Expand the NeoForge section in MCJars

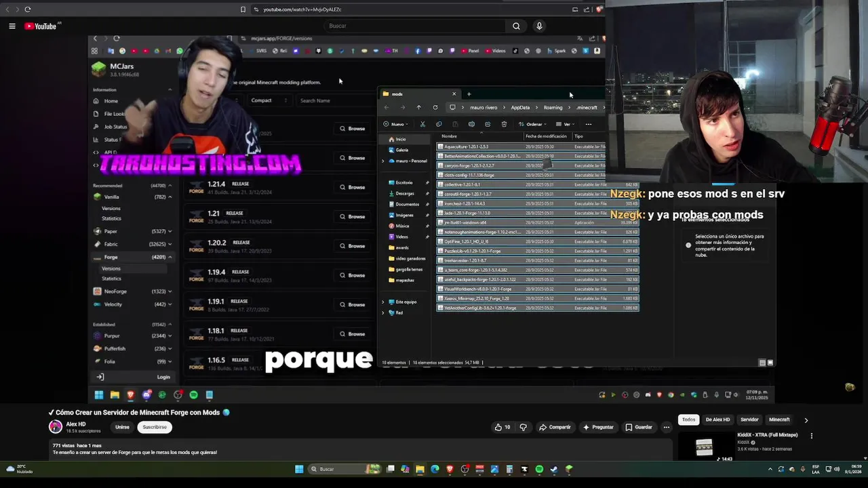point(170,291)
